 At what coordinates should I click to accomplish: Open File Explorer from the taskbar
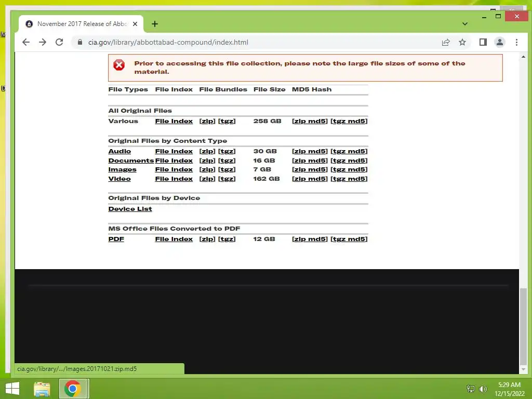(x=42, y=389)
